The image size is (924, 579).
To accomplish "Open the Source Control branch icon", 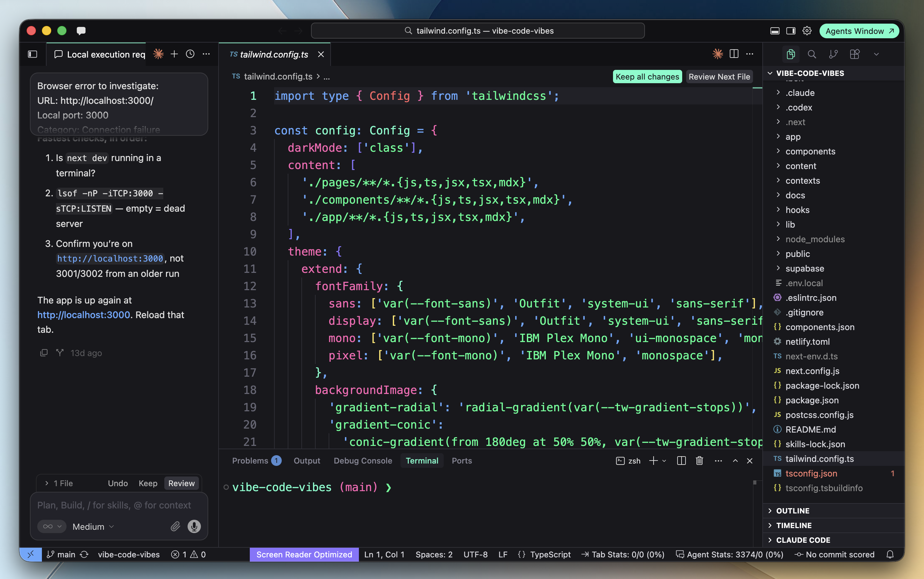I will click(833, 54).
